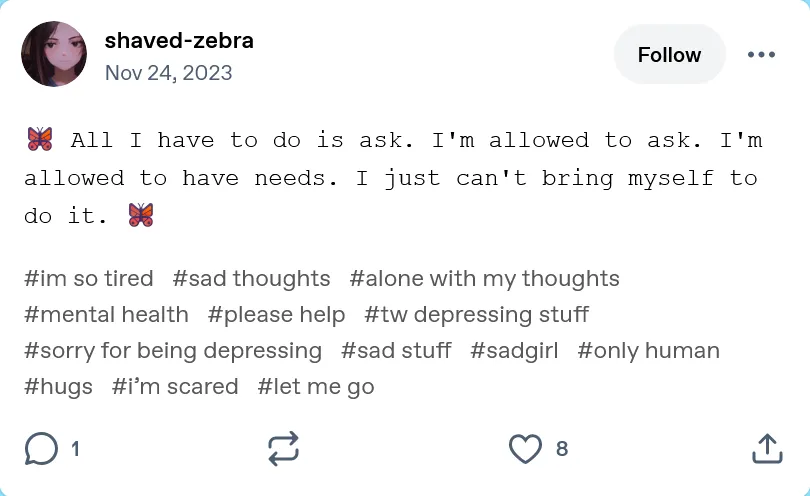Open the #tw depressing stuff tag

(x=476, y=315)
